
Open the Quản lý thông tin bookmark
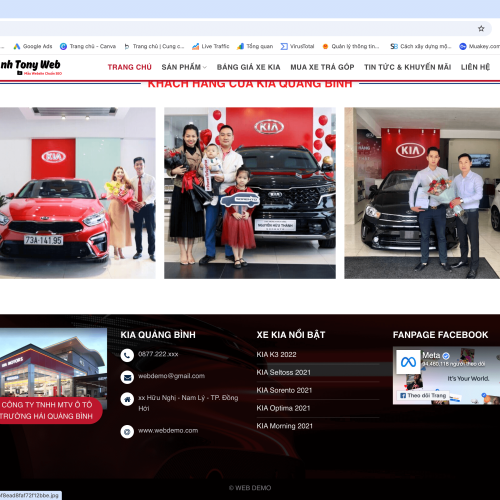tap(351, 46)
